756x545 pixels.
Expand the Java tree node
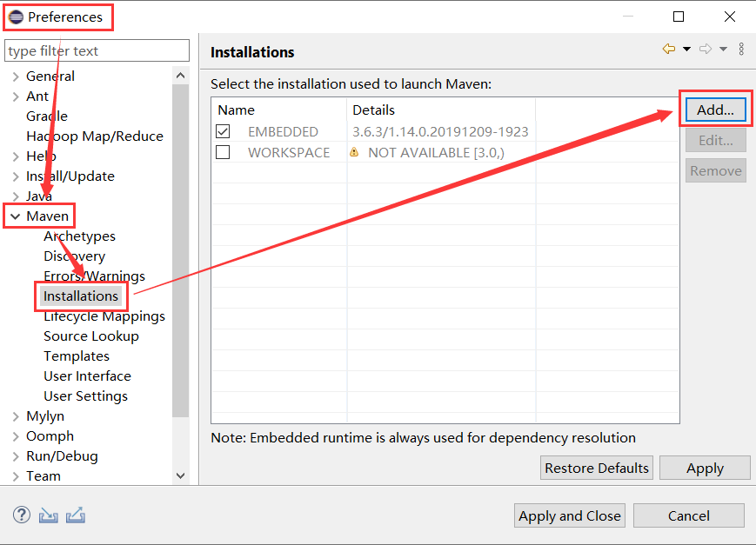(x=16, y=196)
